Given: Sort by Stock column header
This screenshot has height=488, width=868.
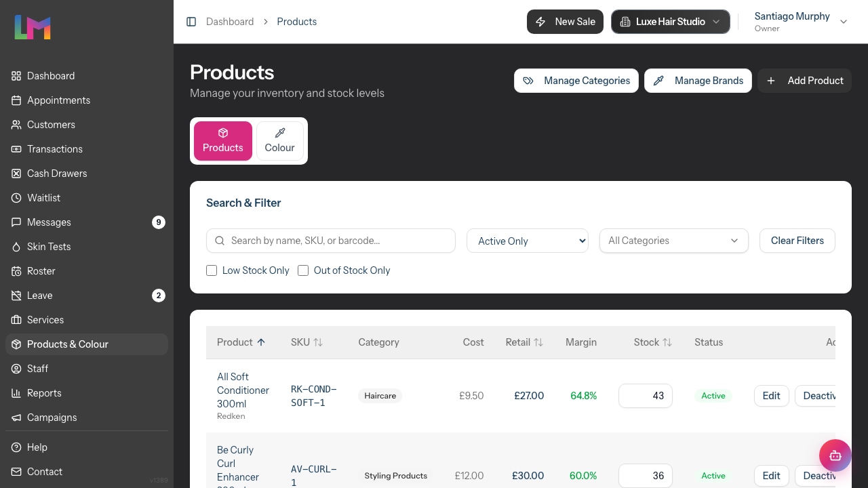Looking at the screenshot, I should (653, 342).
